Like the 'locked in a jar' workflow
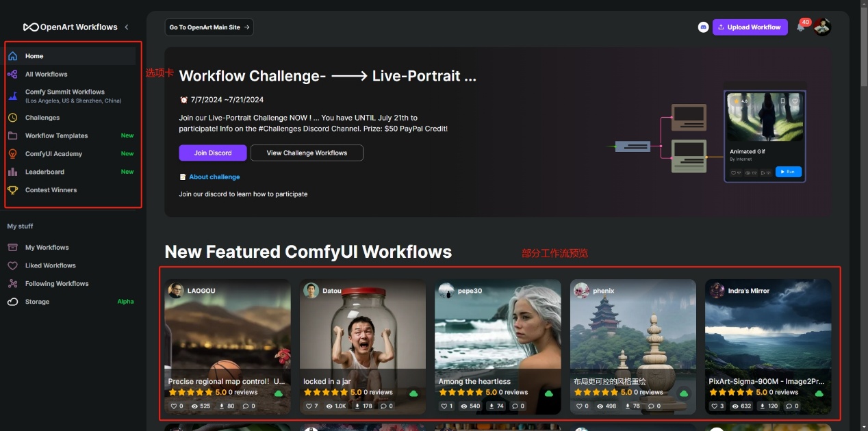The image size is (868, 431). point(308,406)
